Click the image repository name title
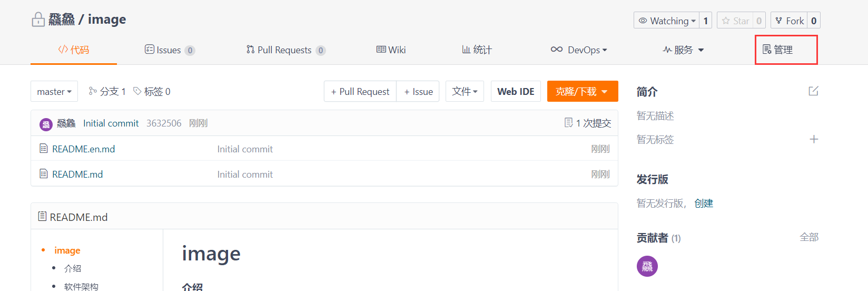The image size is (868, 291). pos(107,20)
